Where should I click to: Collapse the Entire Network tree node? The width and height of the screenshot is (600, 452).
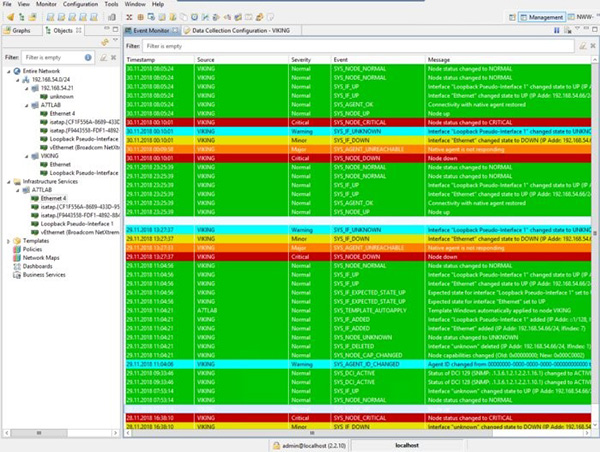9,71
